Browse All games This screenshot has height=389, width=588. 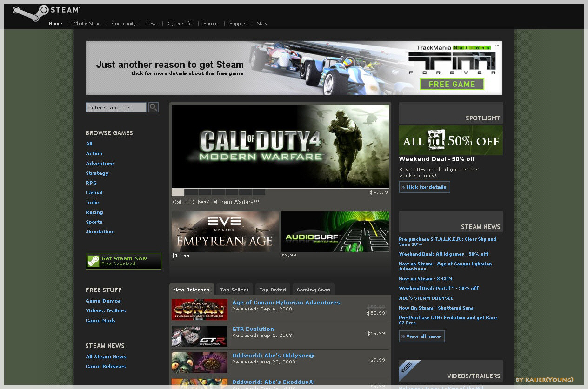click(x=89, y=144)
